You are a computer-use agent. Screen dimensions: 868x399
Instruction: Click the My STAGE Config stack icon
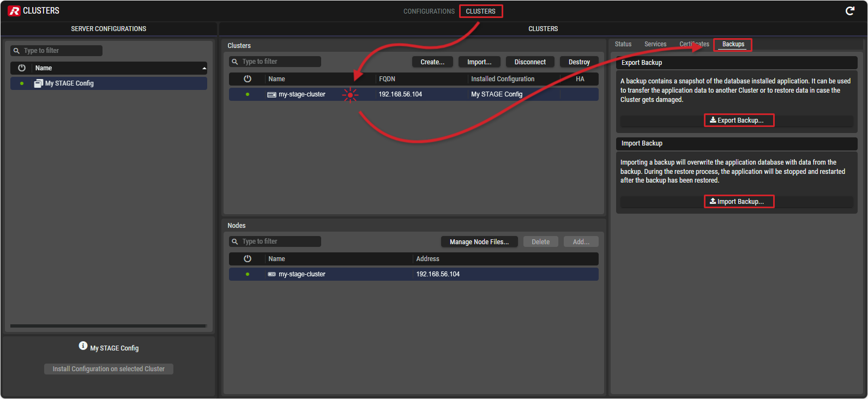[x=39, y=83]
